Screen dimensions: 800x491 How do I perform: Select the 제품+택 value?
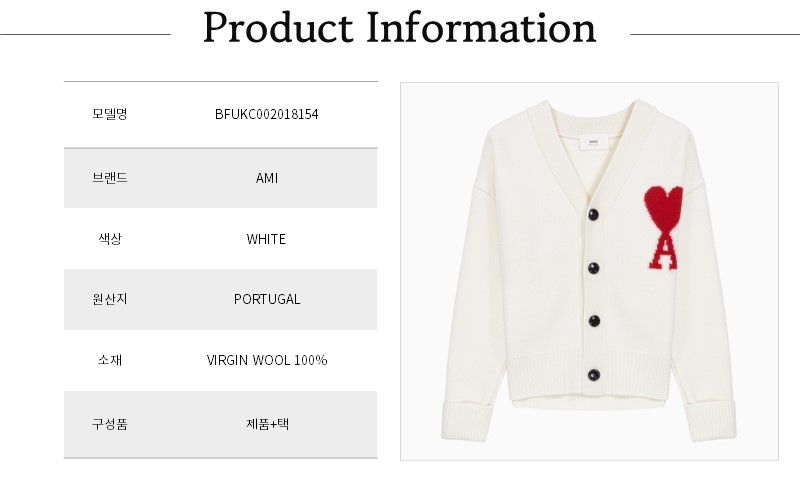pos(266,423)
